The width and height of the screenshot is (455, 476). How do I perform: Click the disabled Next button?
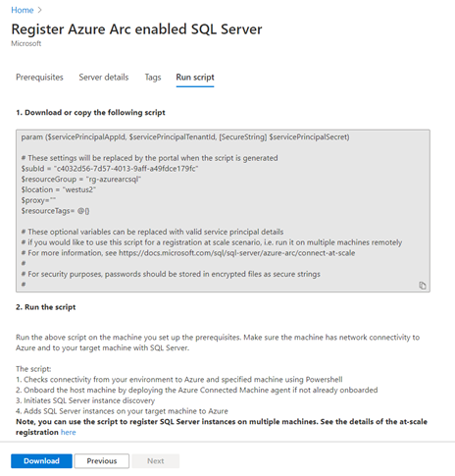(x=155, y=461)
